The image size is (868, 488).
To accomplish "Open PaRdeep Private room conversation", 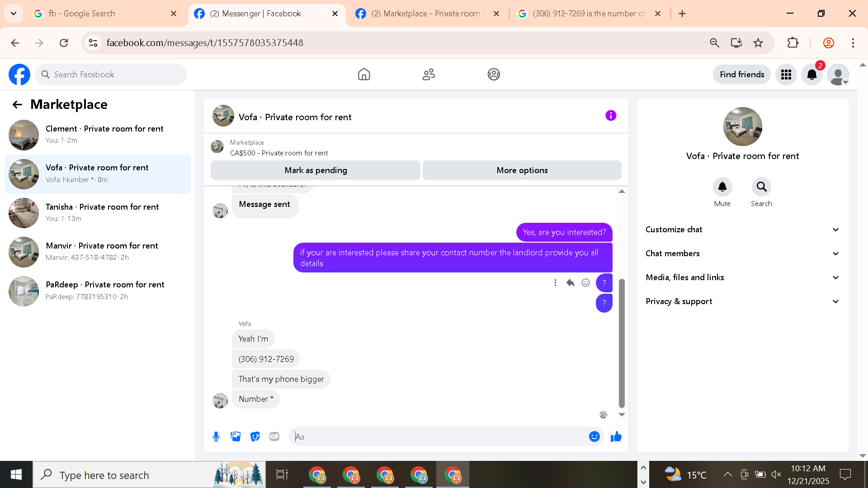I will pos(98,291).
